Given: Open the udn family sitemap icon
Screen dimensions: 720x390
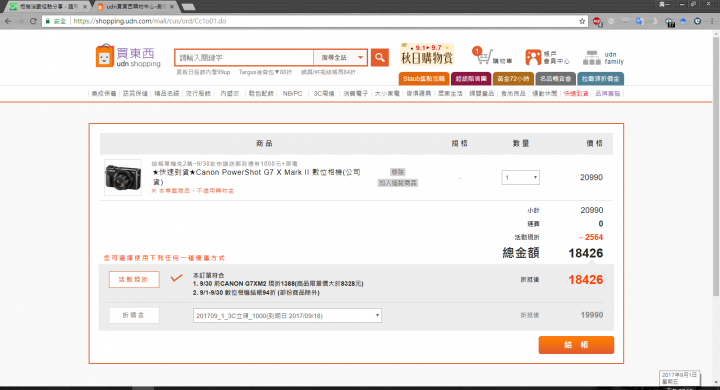Looking at the screenshot, I should tap(591, 58).
